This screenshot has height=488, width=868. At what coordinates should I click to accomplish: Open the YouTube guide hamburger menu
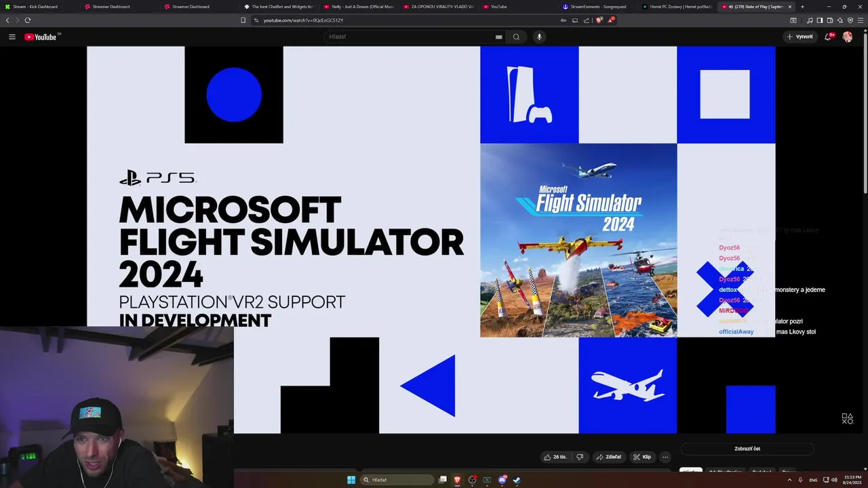pyautogui.click(x=12, y=37)
